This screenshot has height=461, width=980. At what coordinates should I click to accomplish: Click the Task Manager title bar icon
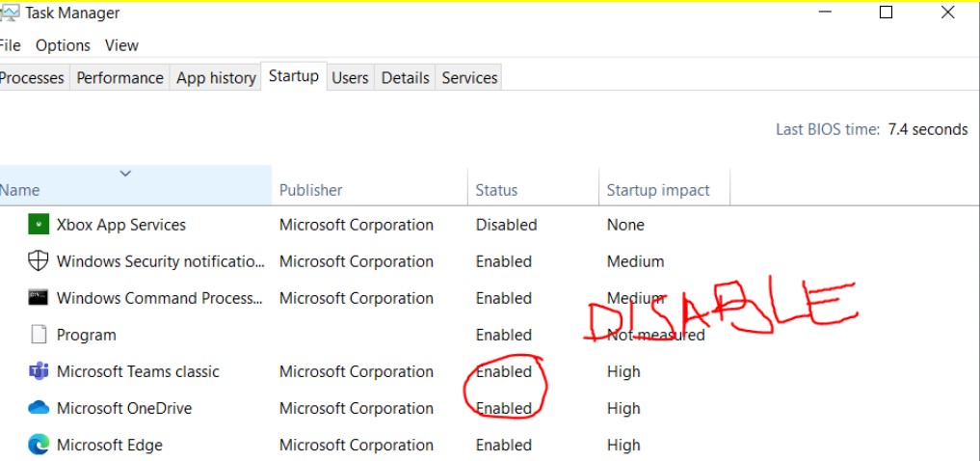[10, 14]
